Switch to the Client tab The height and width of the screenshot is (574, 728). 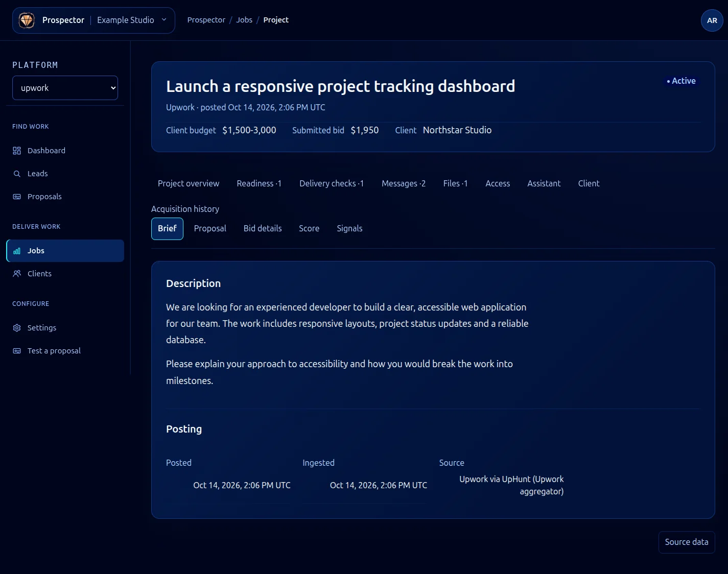(589, 183)
